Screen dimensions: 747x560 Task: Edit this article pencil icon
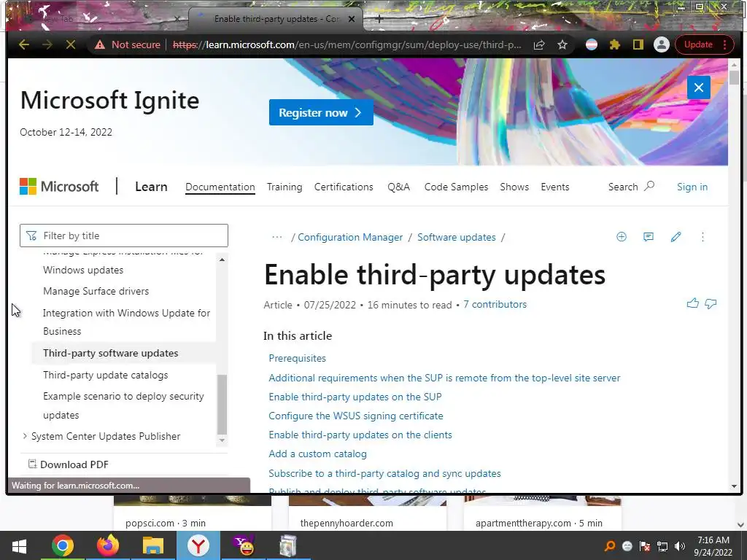coord(676,237)
